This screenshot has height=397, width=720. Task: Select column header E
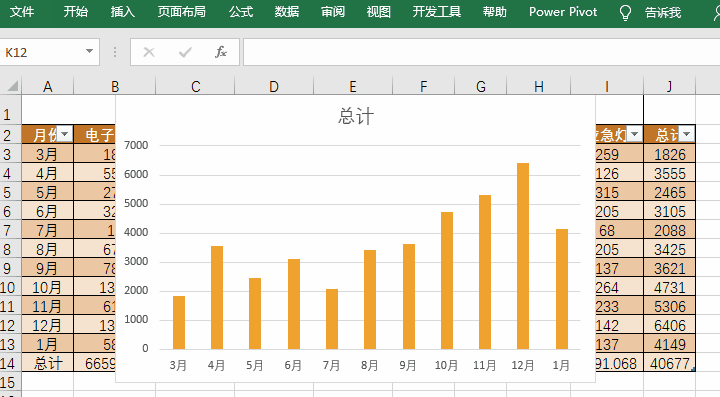coord(353,86)
